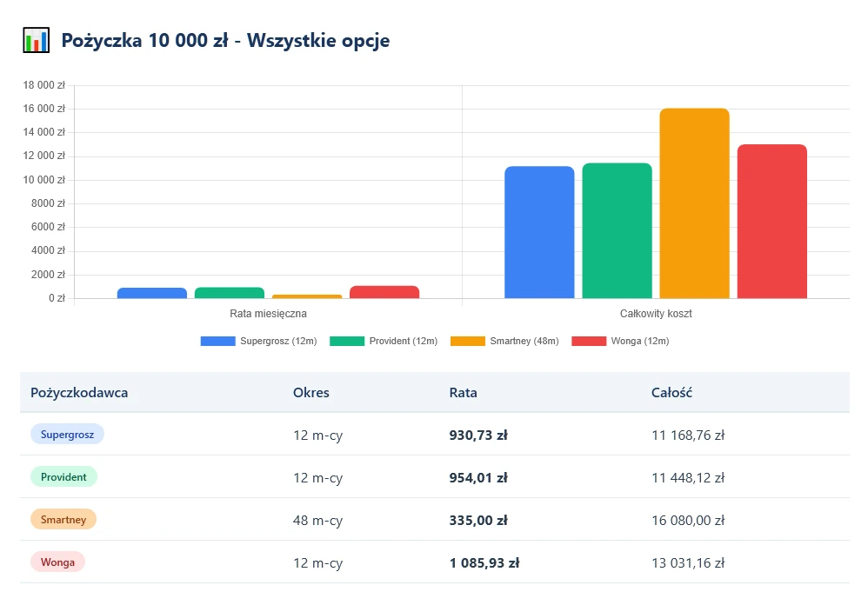This screenshot has width=868, height=605.
Task: Click the Wonga total 13 031,16 zł cell
Action: [x=687, y=562]
